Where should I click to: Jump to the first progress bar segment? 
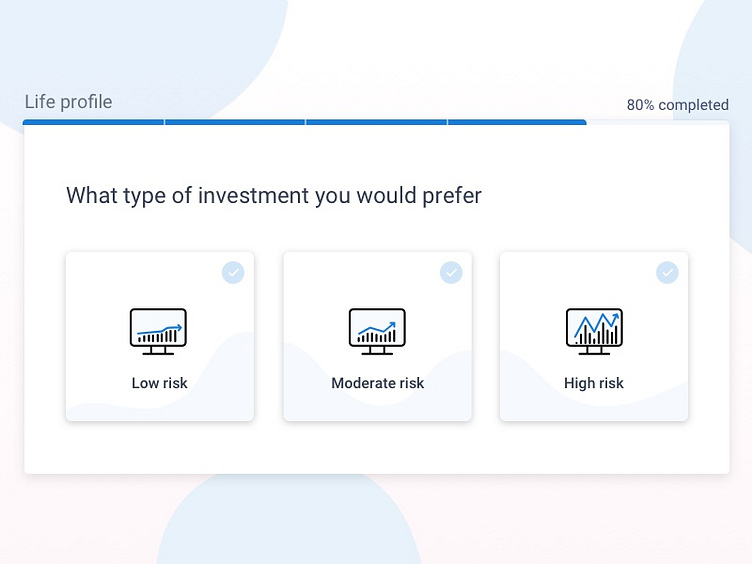click(93, 122)
